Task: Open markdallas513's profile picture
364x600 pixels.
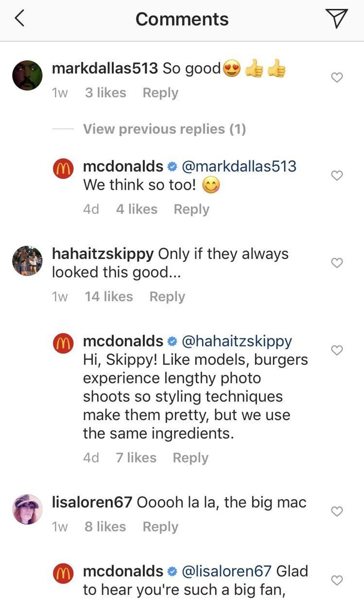Action: click(27, 75)
